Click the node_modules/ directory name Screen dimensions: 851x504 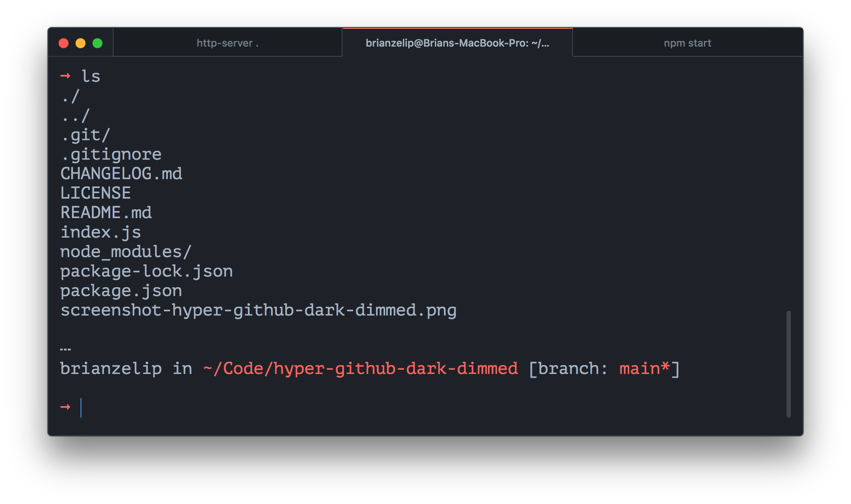click(126, 252)
